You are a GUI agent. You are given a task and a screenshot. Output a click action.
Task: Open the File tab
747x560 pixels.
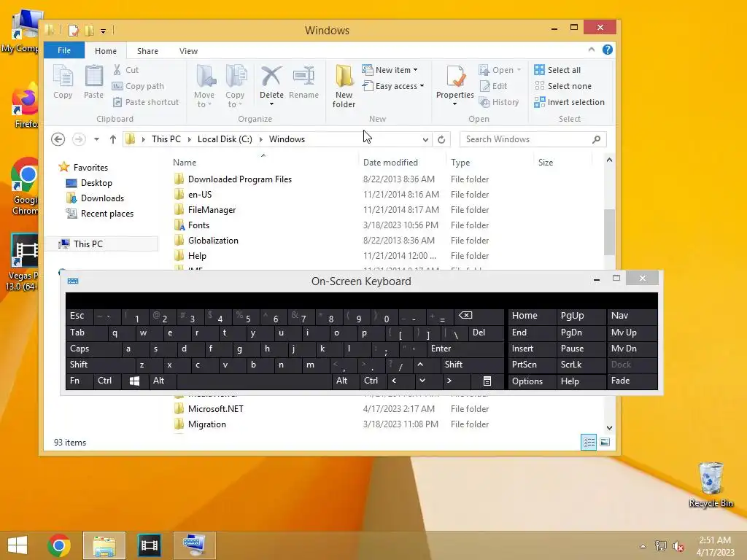(x=64, y=50)
